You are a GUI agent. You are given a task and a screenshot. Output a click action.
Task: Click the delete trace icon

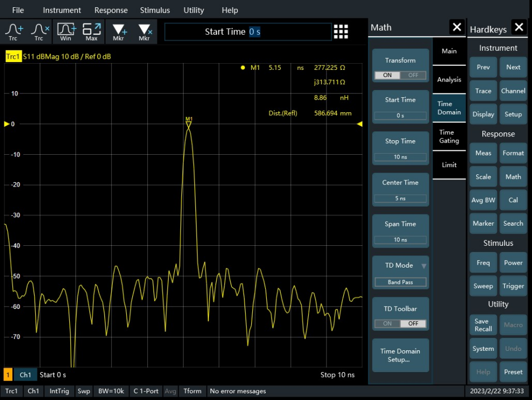click(40, 32)
